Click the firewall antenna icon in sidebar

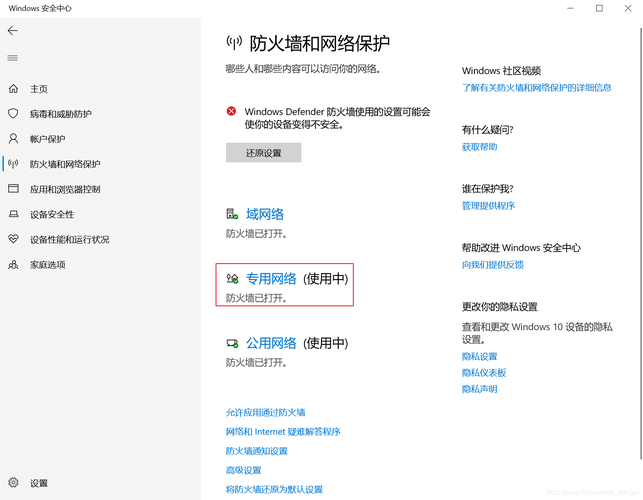point(14,164)
